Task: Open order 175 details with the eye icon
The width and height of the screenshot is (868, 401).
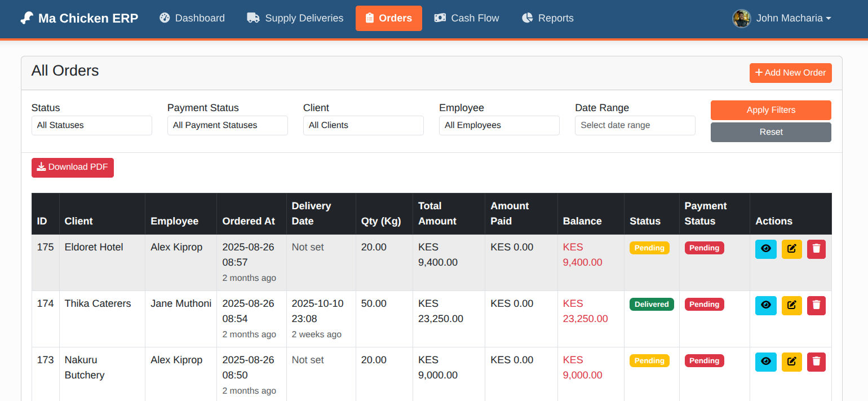Action: (765, 249)
